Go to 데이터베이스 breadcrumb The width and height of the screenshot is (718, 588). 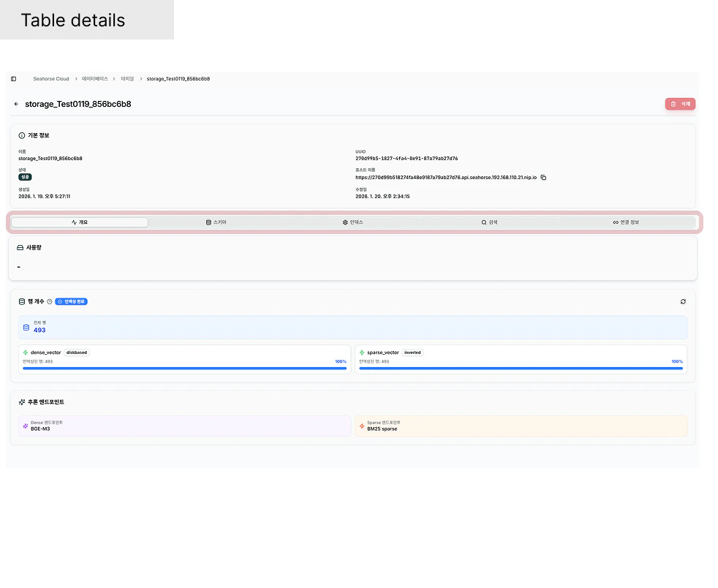tap(95, 79)
